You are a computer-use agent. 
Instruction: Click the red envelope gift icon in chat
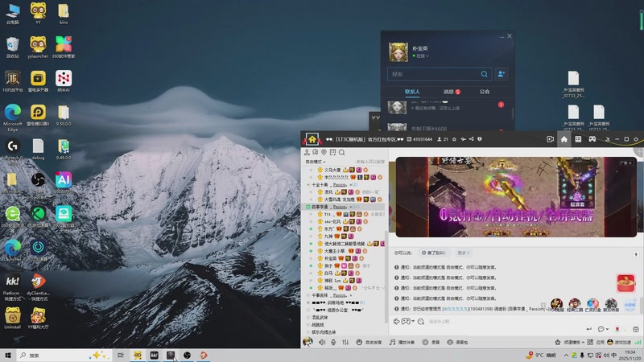tap(625, 283)
